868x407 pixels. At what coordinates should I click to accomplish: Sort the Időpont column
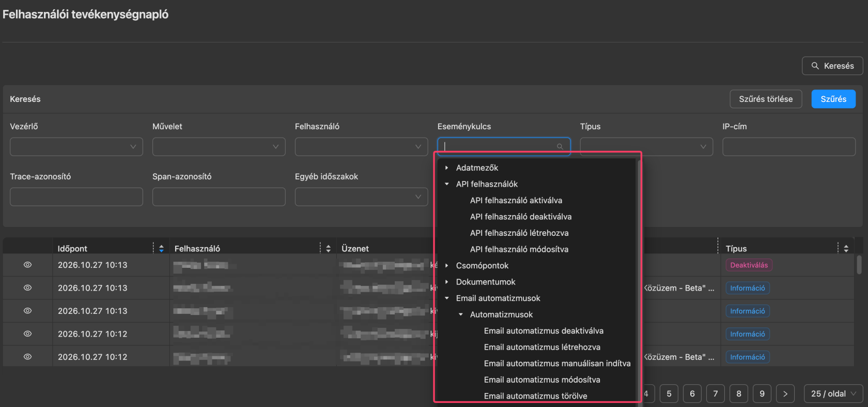(x=161, y=248)
